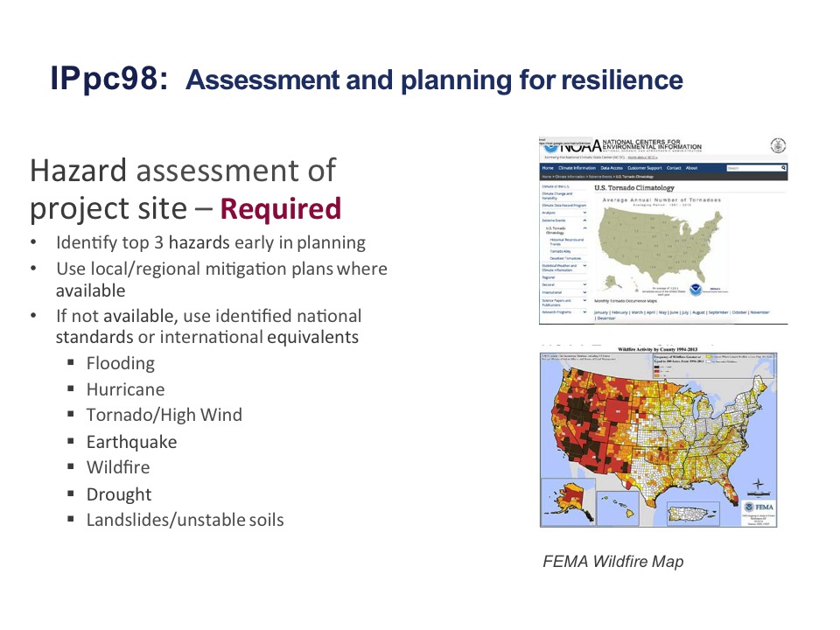Image resolution: width=840 pixels, height=630 pixels.
Task: Open the Data Access menu
Action: [611, 167]
